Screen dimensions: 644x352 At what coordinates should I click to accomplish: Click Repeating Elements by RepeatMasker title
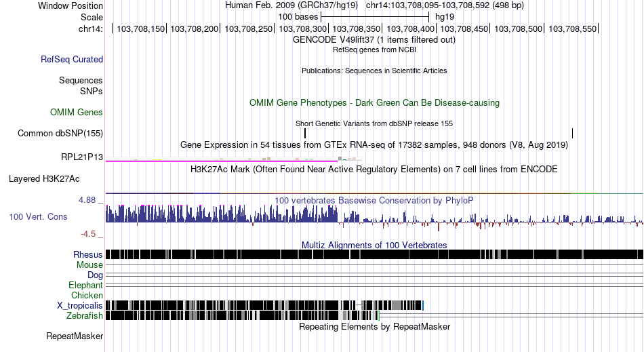tap(375, 326)
